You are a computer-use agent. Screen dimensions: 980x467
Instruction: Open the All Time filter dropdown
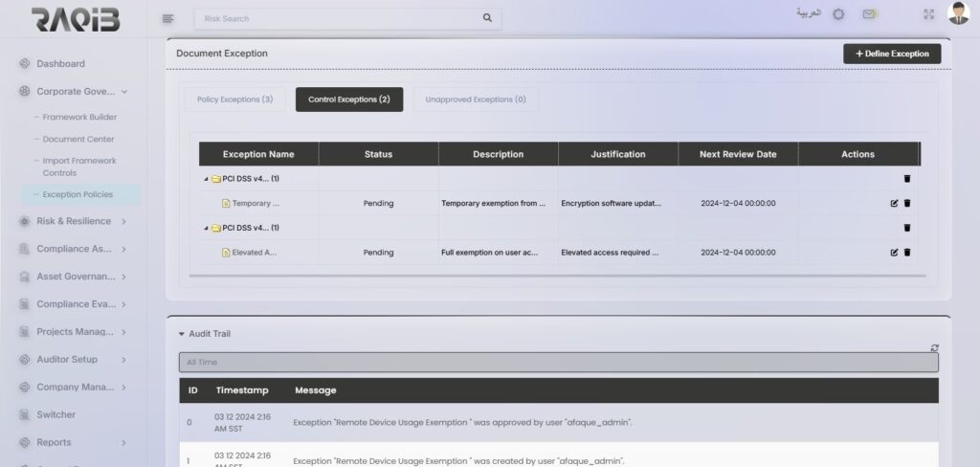tap(558, 363)
